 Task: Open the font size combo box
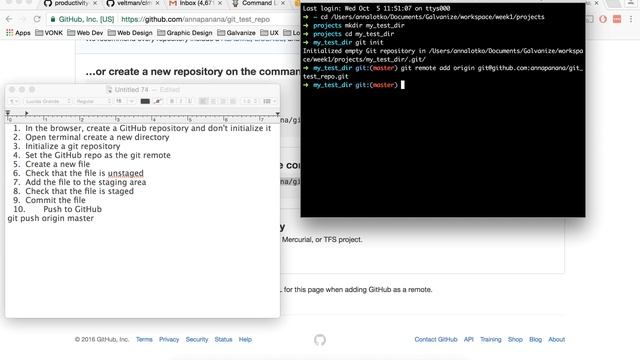click(x=125, y=101)
